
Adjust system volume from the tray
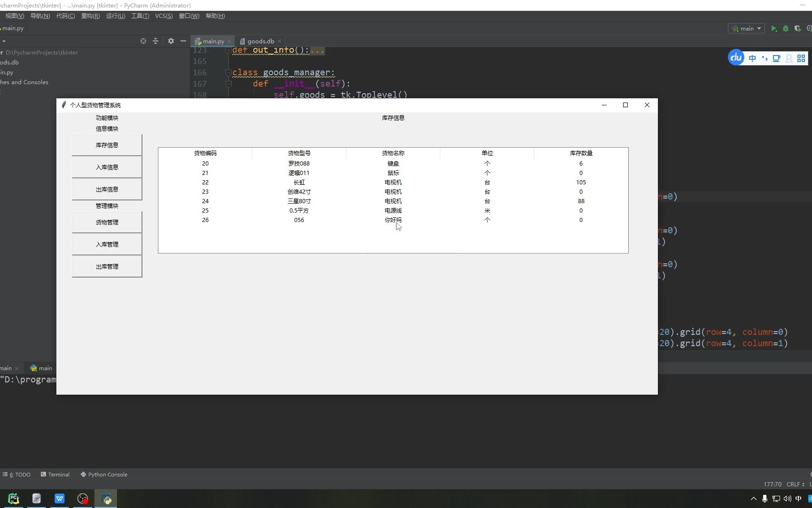[x=788, y=499]
